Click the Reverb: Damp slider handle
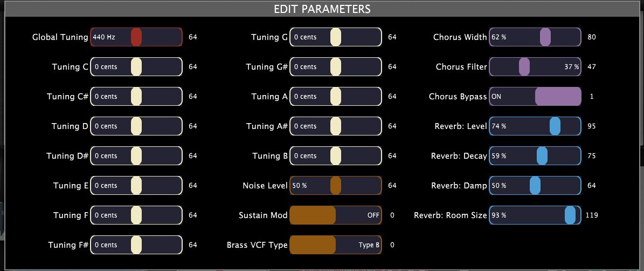This screenshot has width=644, height=271. click(x=535, y=186)
